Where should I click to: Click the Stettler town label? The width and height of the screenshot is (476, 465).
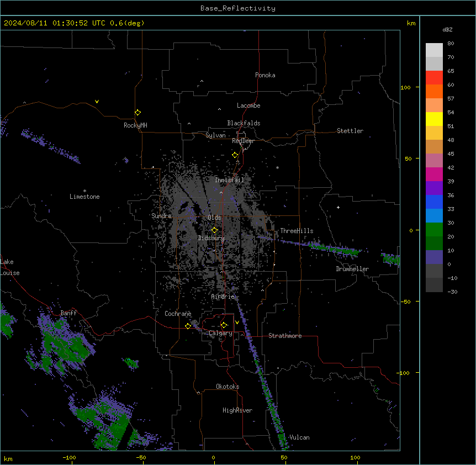(350, 131)
